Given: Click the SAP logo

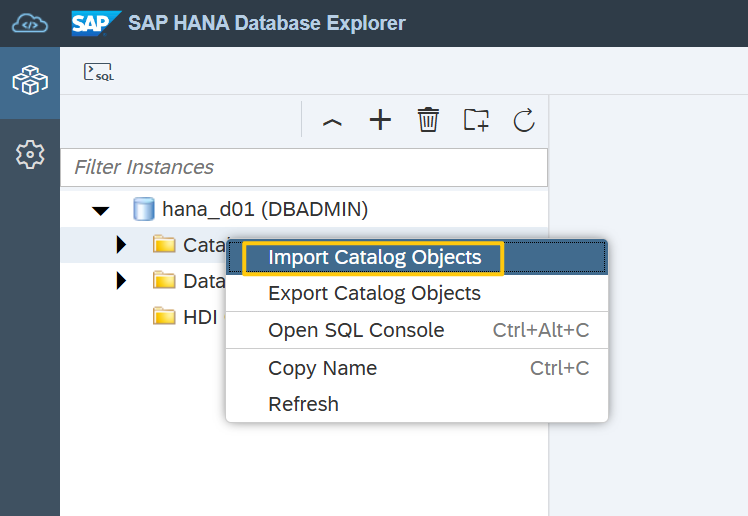Looking at the screenshot, I should [x=96, y=23].
